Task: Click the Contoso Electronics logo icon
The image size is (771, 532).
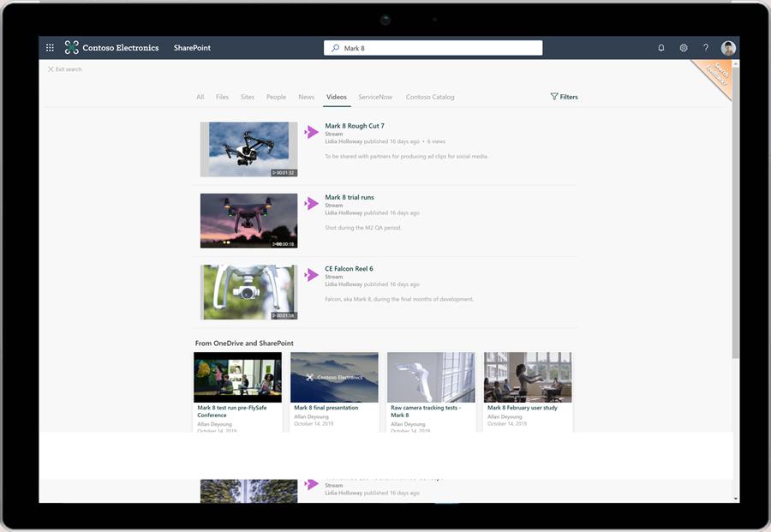Action: [x=71, y=47]
